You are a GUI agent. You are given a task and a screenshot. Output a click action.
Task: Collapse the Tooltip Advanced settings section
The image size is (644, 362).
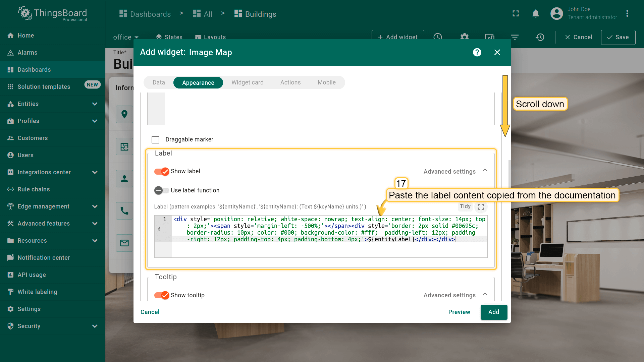pyautogui.click(x=485, y=295)
